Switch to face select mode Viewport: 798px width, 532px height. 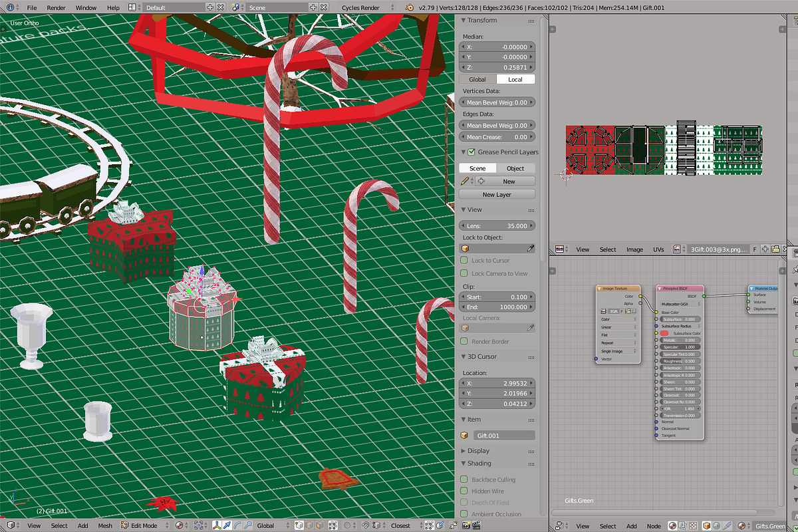(x=319, y=525)
